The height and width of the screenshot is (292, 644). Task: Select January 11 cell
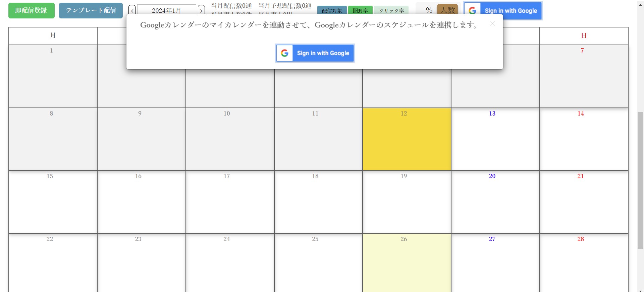(318, 139)
